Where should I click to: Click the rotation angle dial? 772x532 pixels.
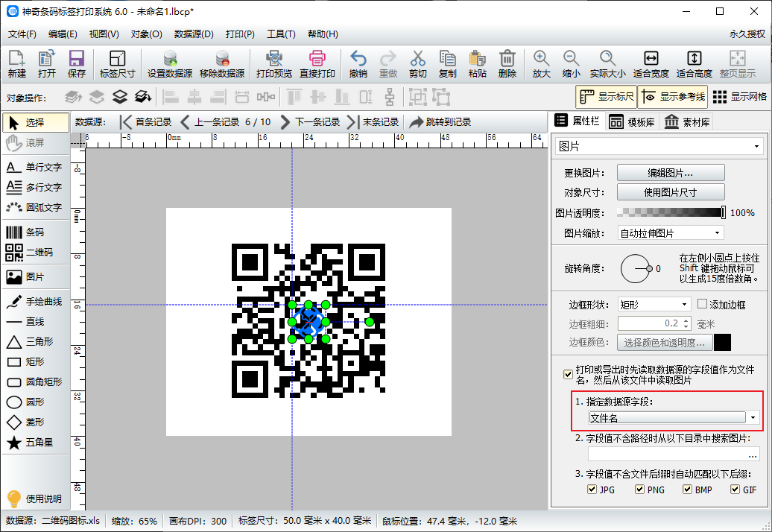[635, 269]
